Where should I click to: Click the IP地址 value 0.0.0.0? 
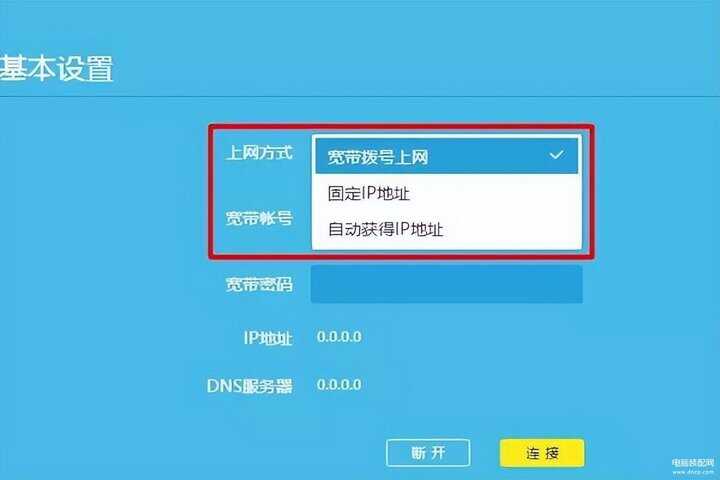point(339,337)
